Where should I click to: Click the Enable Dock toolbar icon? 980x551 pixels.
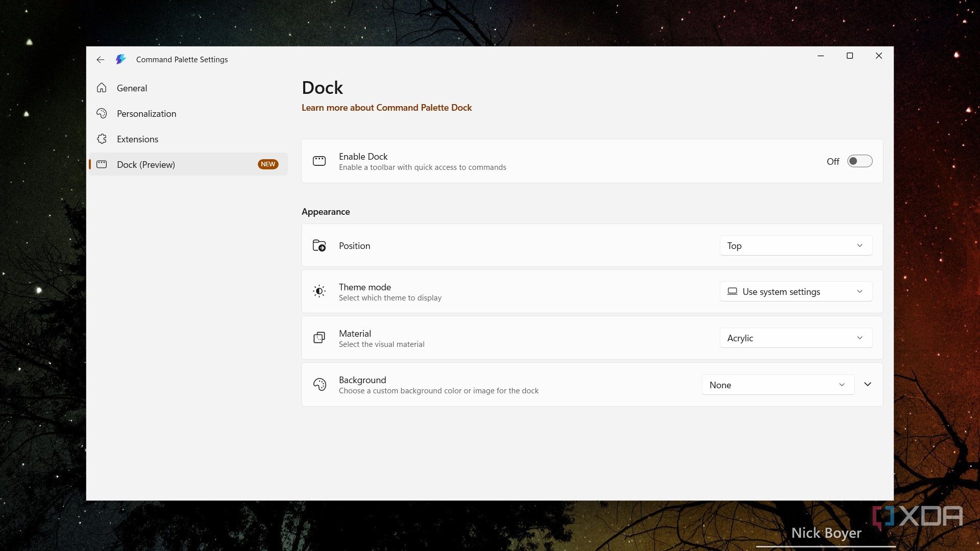tap(319, 161)
